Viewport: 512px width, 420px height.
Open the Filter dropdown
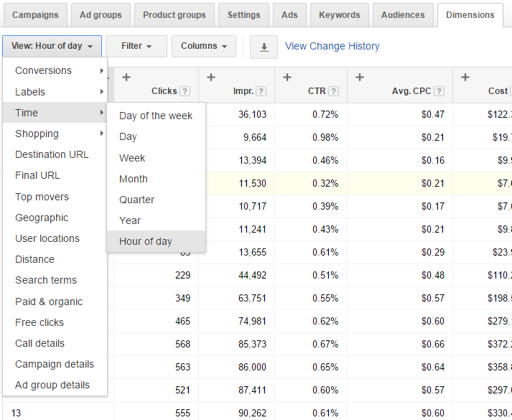click(136, 46)
